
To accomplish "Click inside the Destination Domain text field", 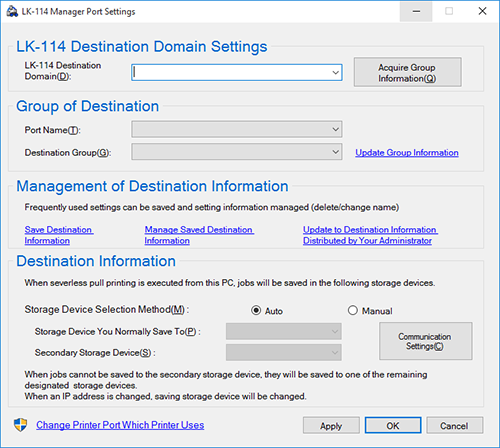I will (231, 72).
